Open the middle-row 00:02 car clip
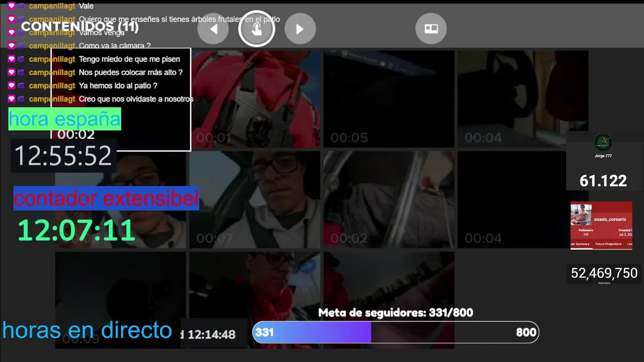This screenshot has height=362, width=644. tap(388, 200)
